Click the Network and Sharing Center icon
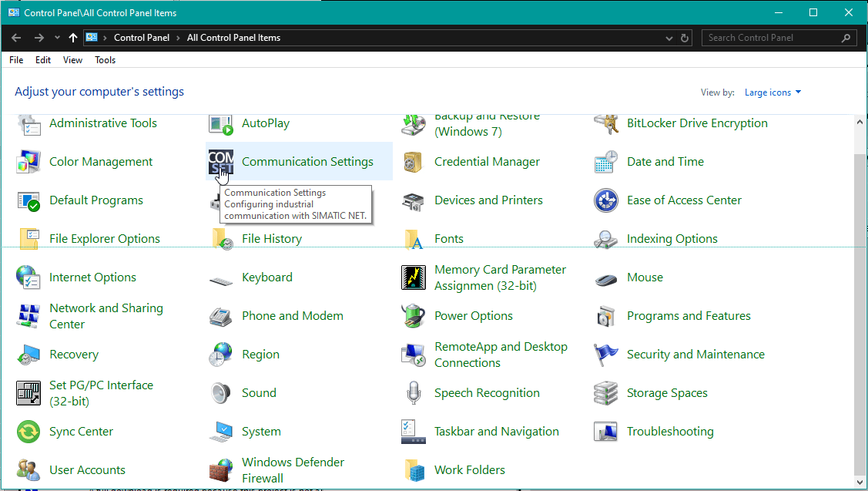This screenshot has height=491, width=868. [28, 316]
